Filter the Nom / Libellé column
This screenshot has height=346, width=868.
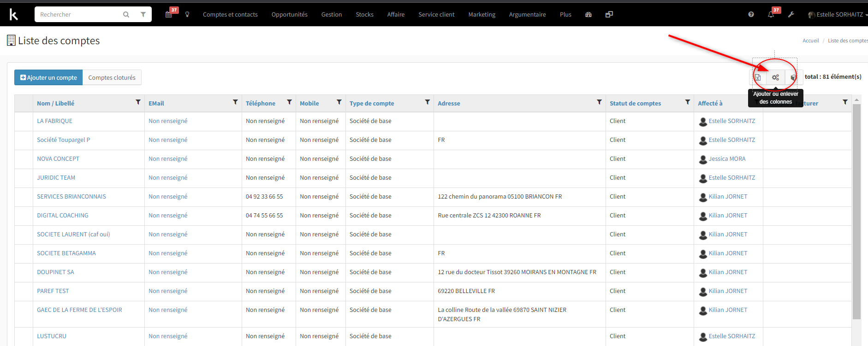(x=138, y=102)
